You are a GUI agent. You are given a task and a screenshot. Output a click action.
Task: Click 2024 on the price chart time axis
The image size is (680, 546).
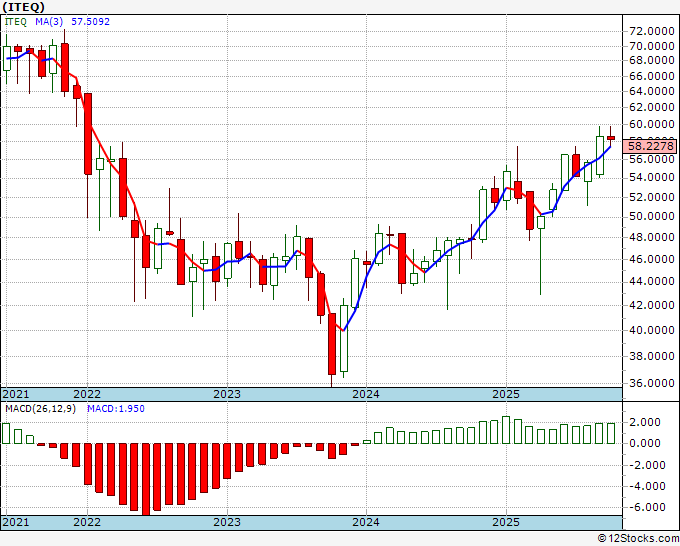(366, 394)
